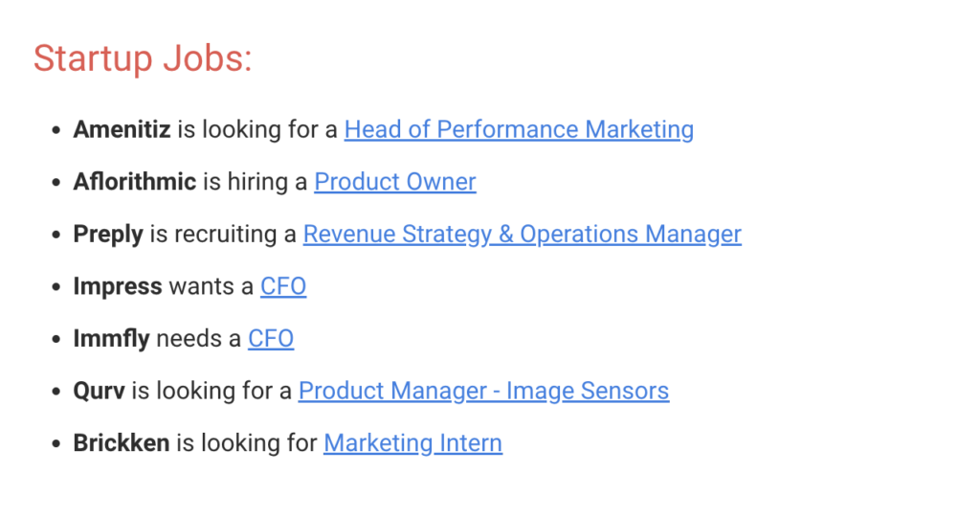Click the text "needs a"
Image resolution: width=980 pixels, height=518 pixels.
click(x=199, y=338)
